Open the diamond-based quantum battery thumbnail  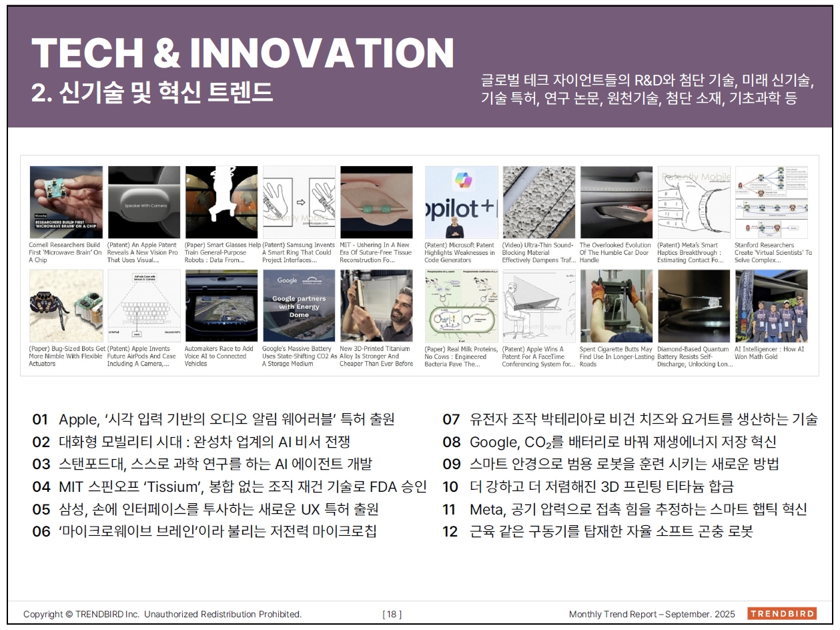[694, 306]
